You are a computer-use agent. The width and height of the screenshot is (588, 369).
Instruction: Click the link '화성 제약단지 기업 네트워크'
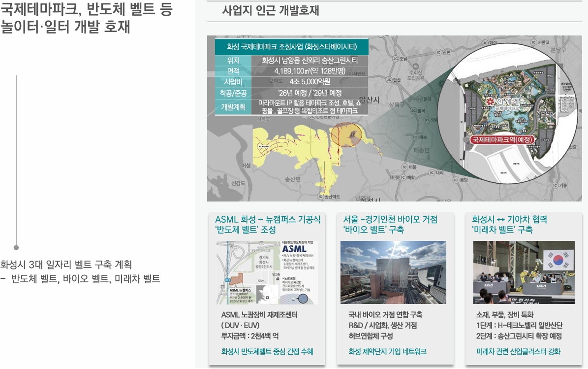[387, 351]
